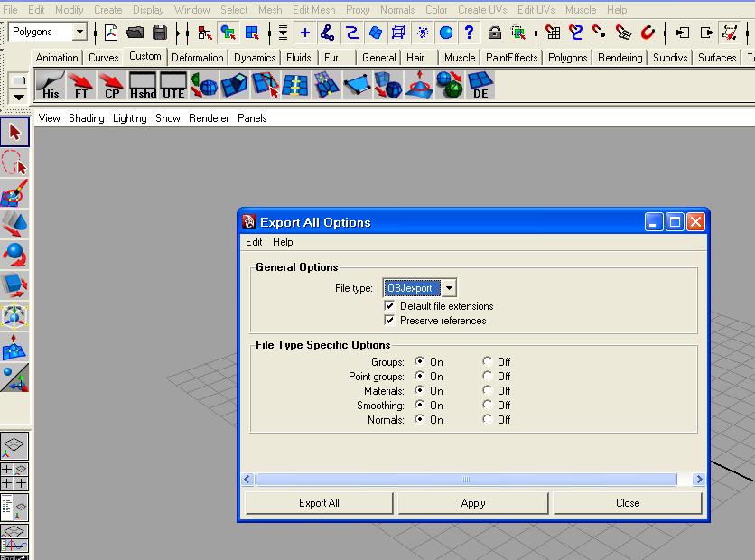Open the viewport View menu
The width and height of the screenshot is (755, 560).
tap(49, 118)
